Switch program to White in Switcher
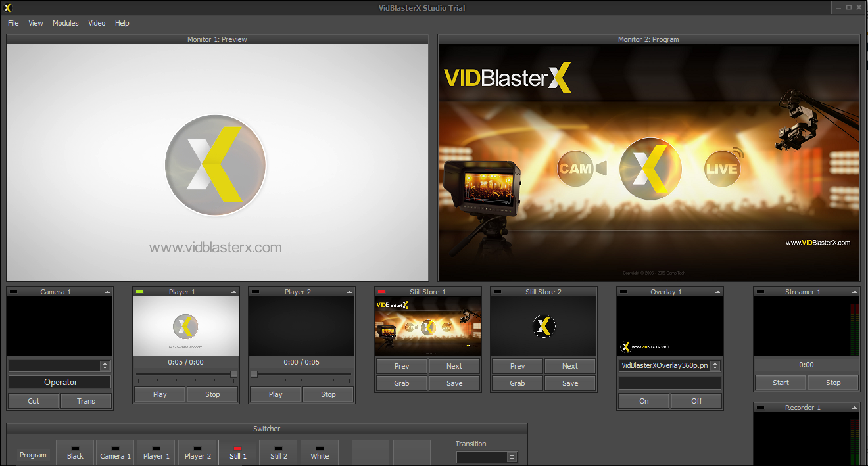 (320, 453)
